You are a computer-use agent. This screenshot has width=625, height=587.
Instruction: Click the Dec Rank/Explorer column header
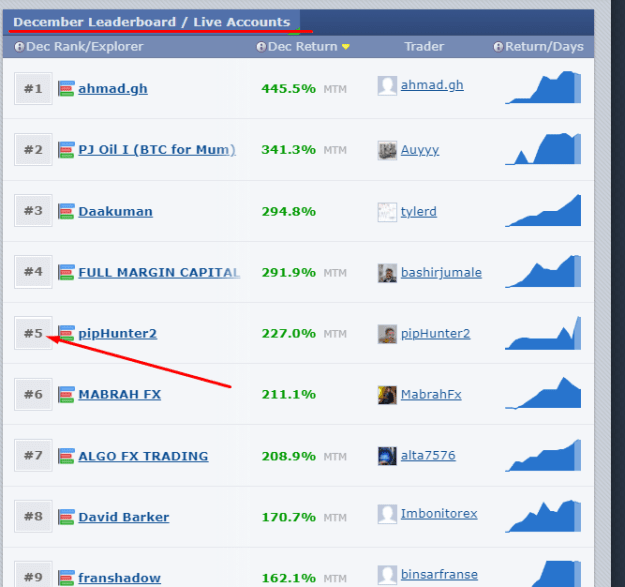85,47
